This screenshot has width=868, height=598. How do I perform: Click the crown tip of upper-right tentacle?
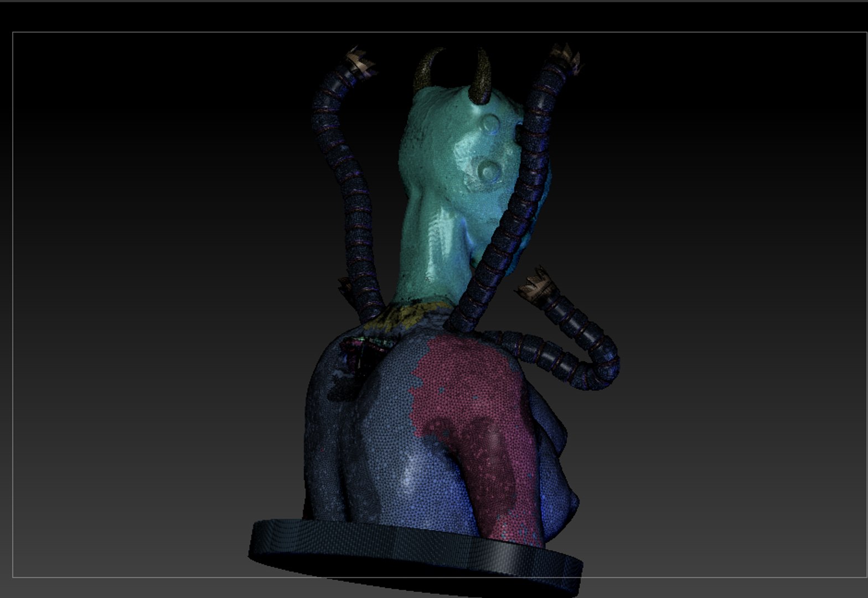(x=566, y=59)
